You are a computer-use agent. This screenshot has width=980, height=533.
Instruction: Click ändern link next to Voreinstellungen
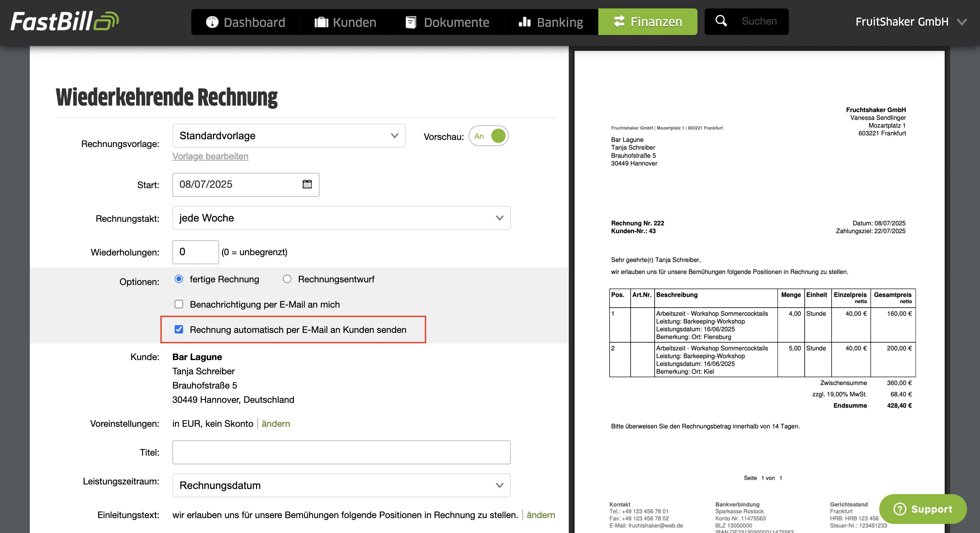pos(276,424)
